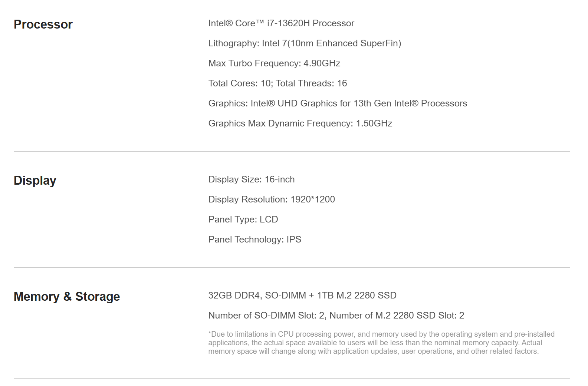Image resolution: width=588 pixels, height=386 pixels.
Task: Click the Memory & Storage heading
Action: (x=67, y=297)
